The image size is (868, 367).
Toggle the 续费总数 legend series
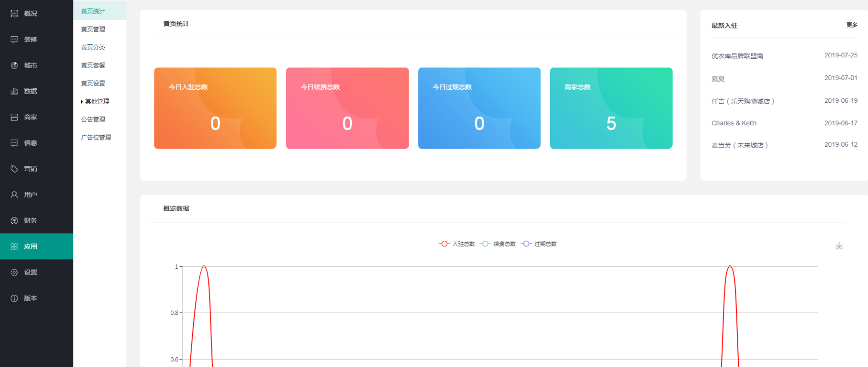[x=497, y=244]
